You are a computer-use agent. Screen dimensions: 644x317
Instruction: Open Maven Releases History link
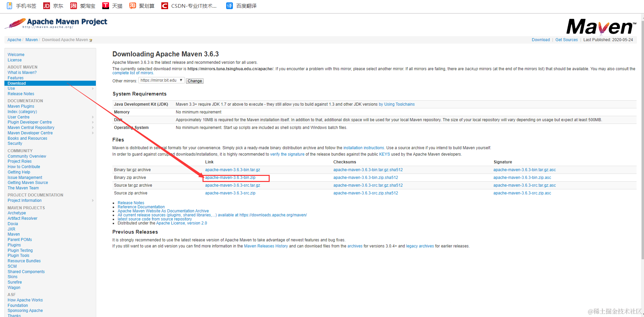click(266, 246)
